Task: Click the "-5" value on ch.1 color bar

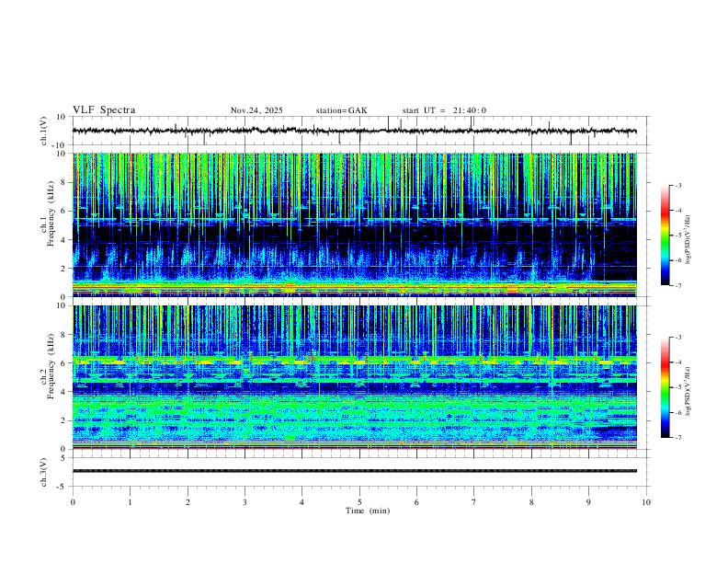Action: click(677, 236)
